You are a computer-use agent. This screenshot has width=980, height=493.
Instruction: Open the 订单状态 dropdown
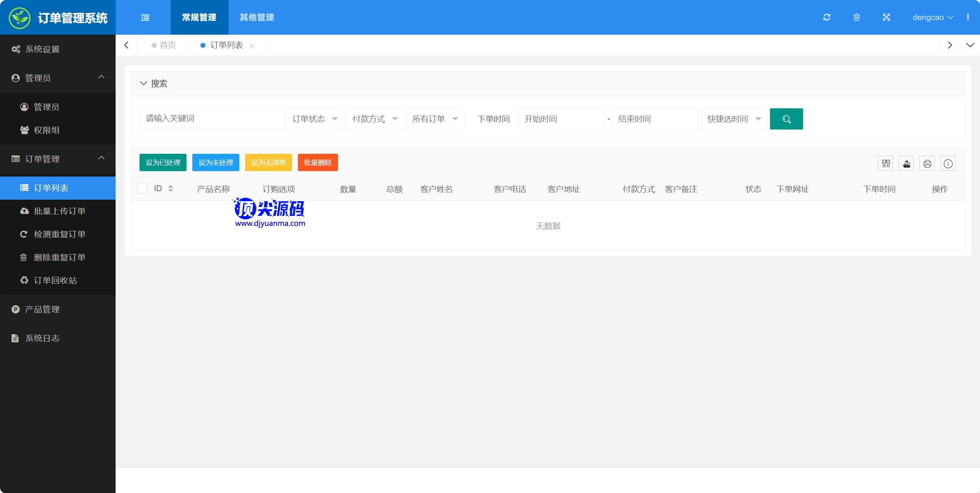point(315,119)
